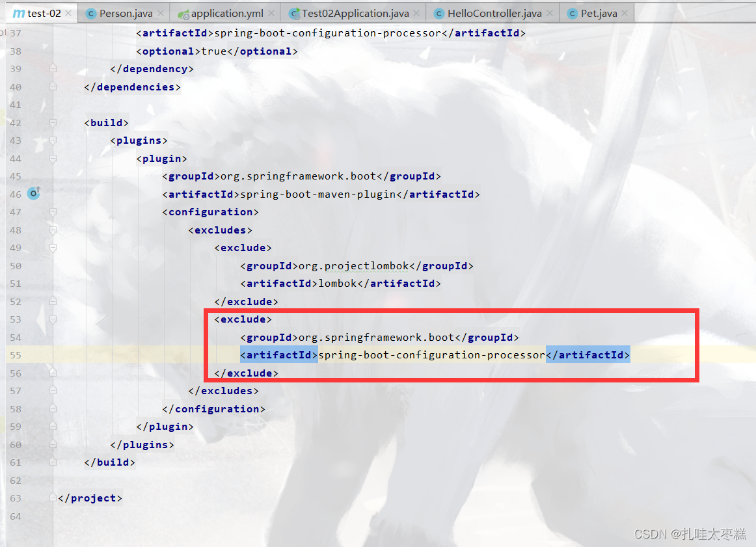Click fold end marker at line 59
The height and width of the screenshot is (547, 756).
pyautogui.click(x=53, y=426)
